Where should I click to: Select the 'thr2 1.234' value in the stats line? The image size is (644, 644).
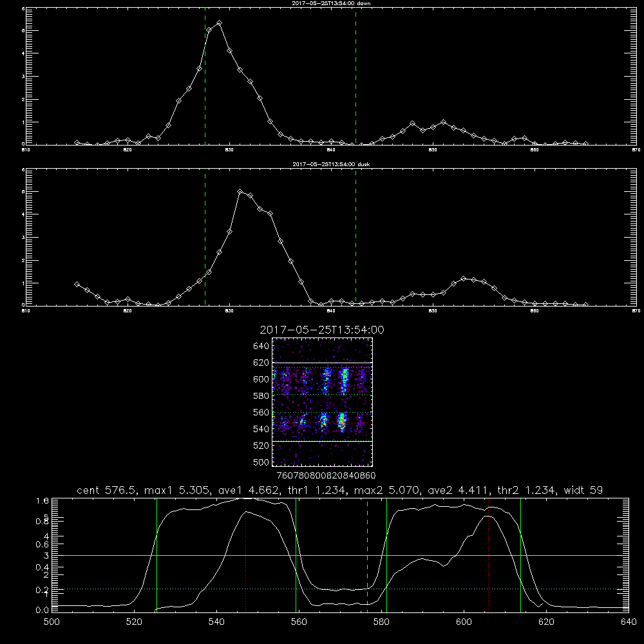pyautogui.click(x=528, y=490)
